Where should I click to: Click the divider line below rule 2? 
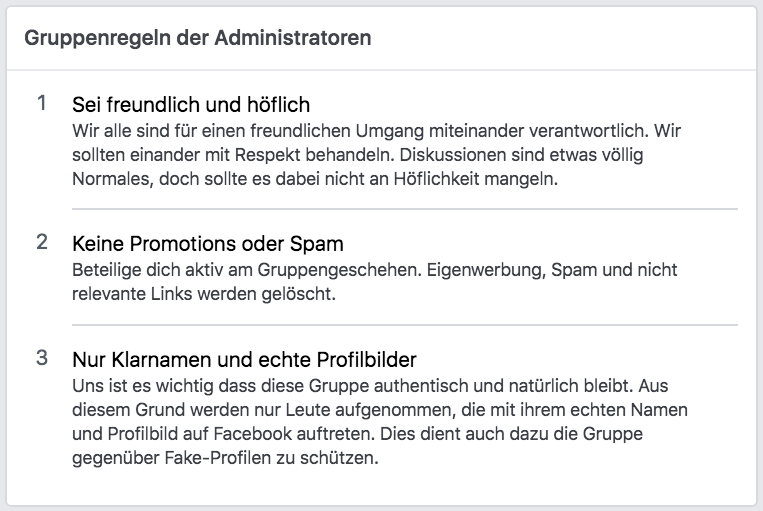pyautogui.click(x=405, y=325)
